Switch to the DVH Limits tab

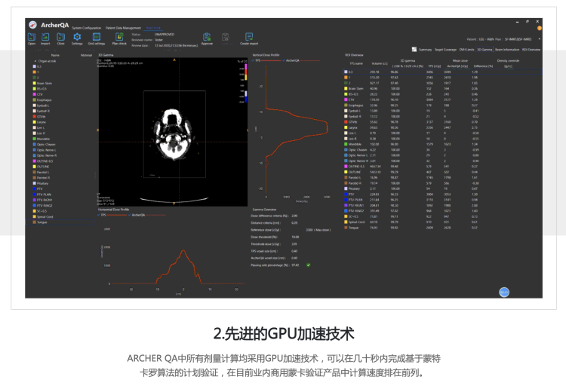(466, 50)
